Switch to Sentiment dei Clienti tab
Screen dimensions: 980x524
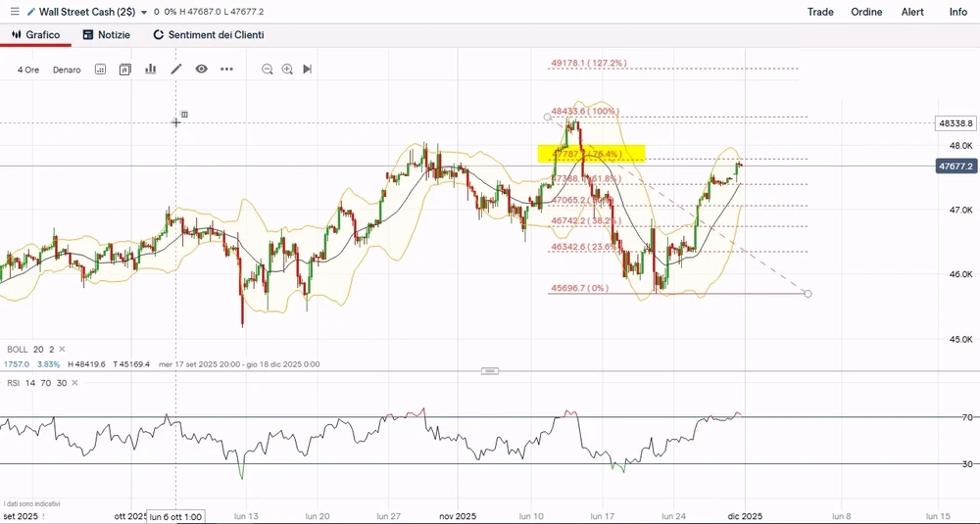pyautogui.click(x=208, y=34)
